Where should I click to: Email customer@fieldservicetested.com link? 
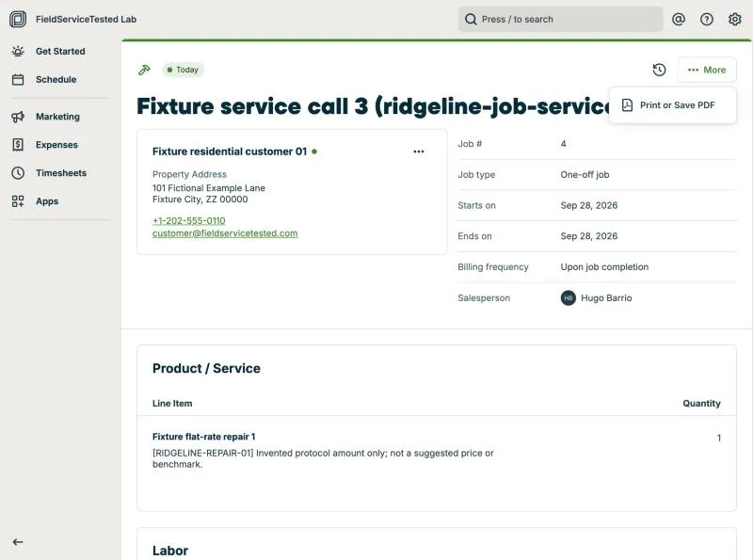pyautogui.click(x=225, y=232)
